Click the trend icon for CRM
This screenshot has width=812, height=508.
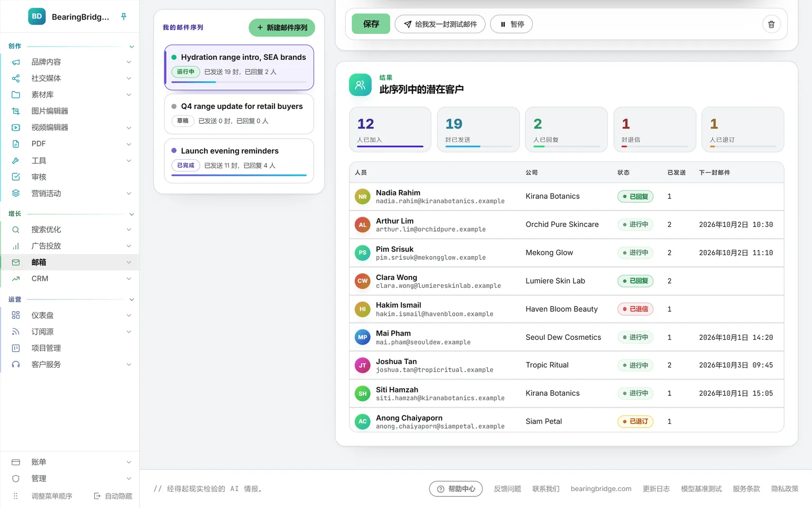[x=16, y=279]
